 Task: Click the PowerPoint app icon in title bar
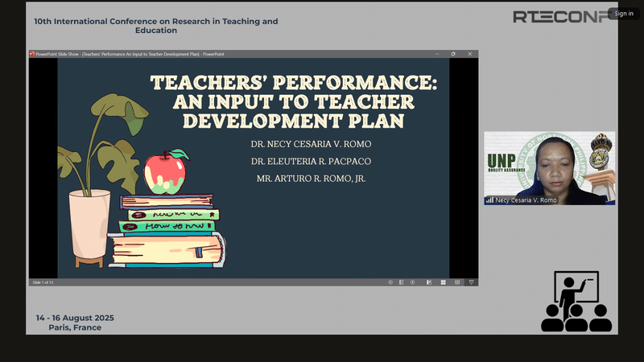coord(32,54)
